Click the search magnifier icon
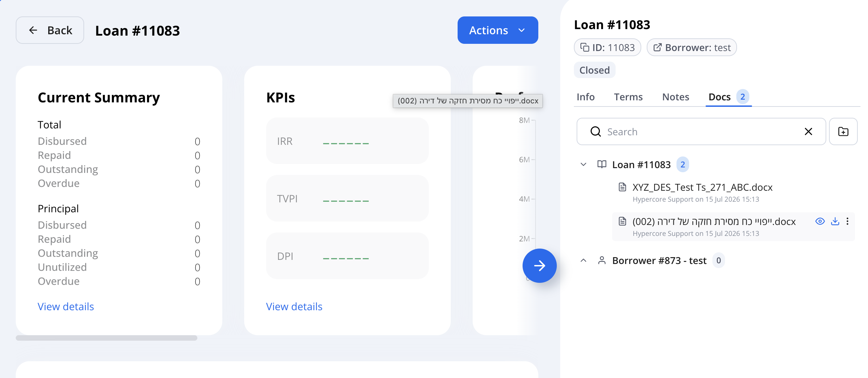Viewport: 868px width, 378px height. tap(595, 131)
